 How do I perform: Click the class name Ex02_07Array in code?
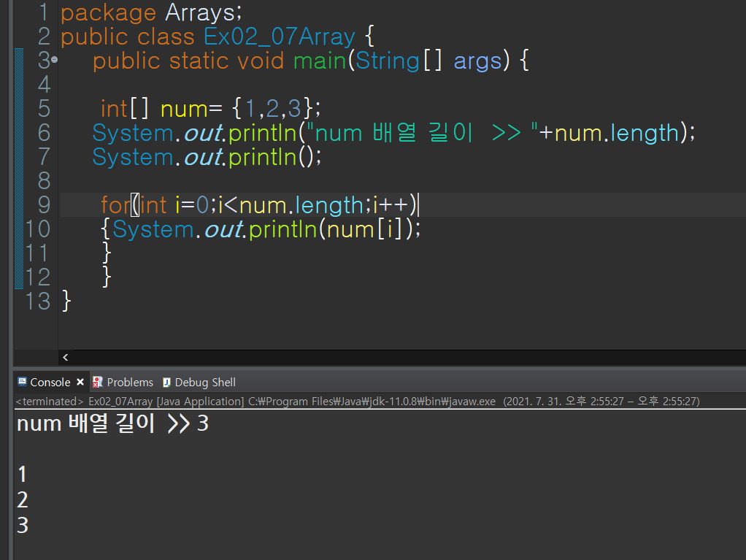pyautogui.click(x=280, y=37)
